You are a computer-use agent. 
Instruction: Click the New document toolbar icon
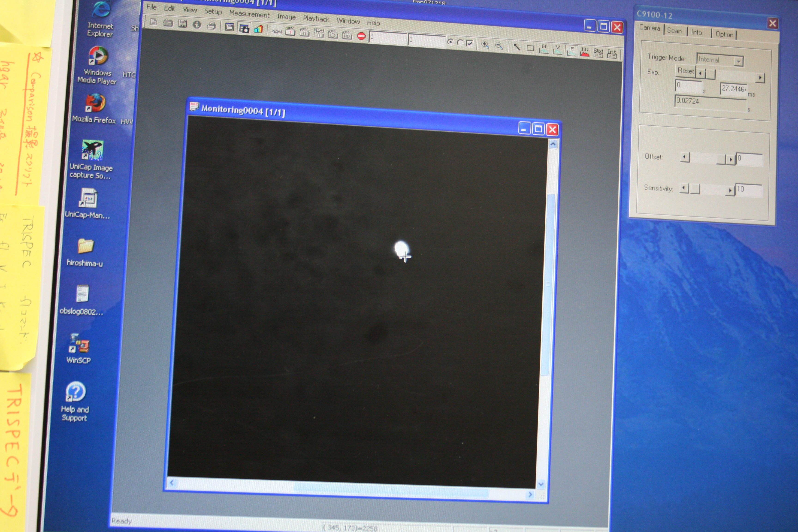coord(154,22)
